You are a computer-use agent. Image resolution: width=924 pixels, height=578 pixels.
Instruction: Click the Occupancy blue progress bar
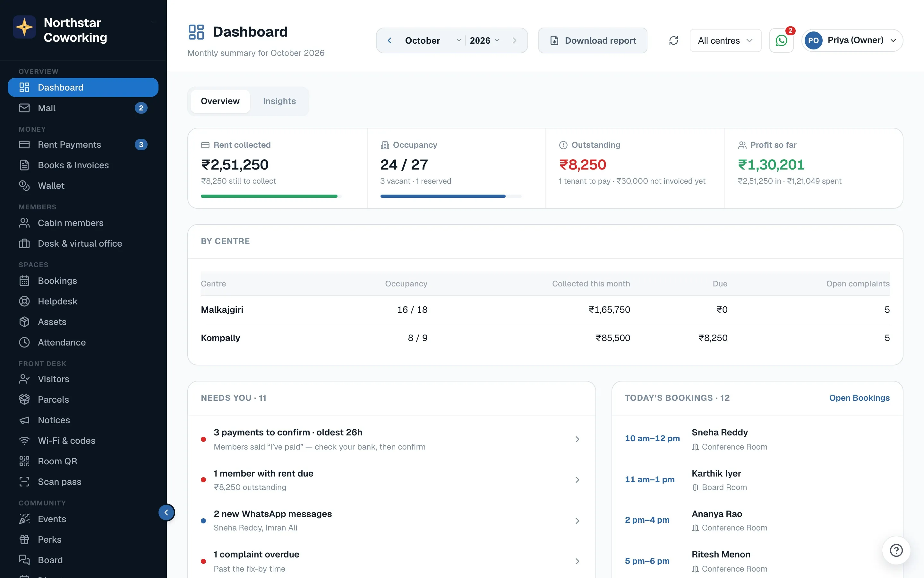pos(443,196)
